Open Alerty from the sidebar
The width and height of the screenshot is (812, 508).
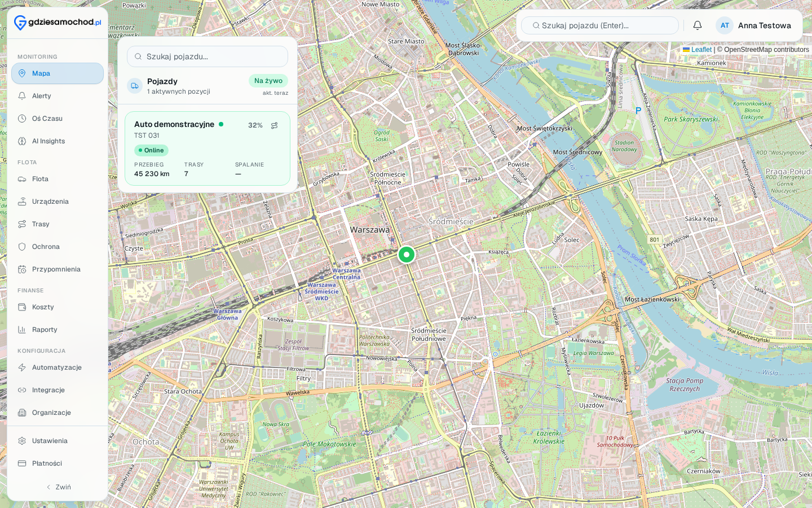[58, 96]
